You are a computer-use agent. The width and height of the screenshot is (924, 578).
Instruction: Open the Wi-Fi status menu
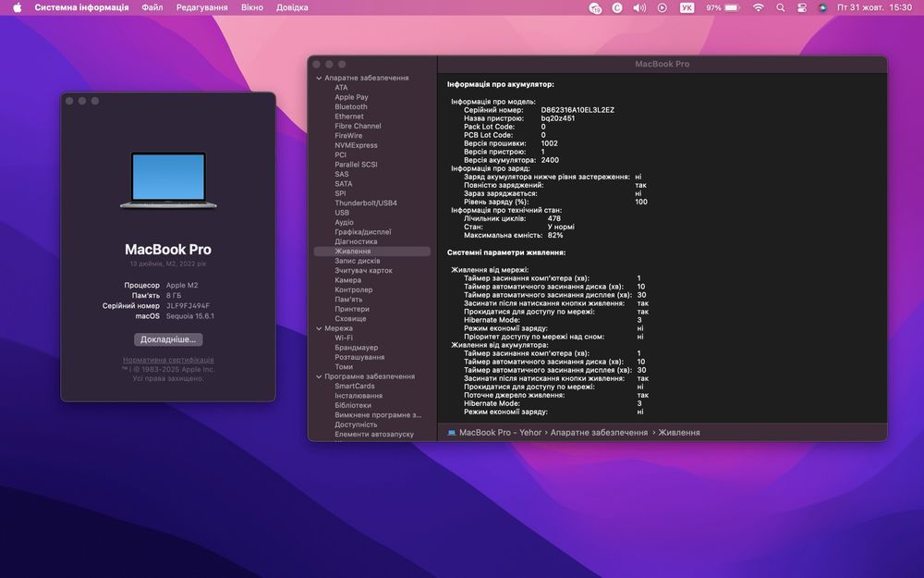click(x=758, y=7)
